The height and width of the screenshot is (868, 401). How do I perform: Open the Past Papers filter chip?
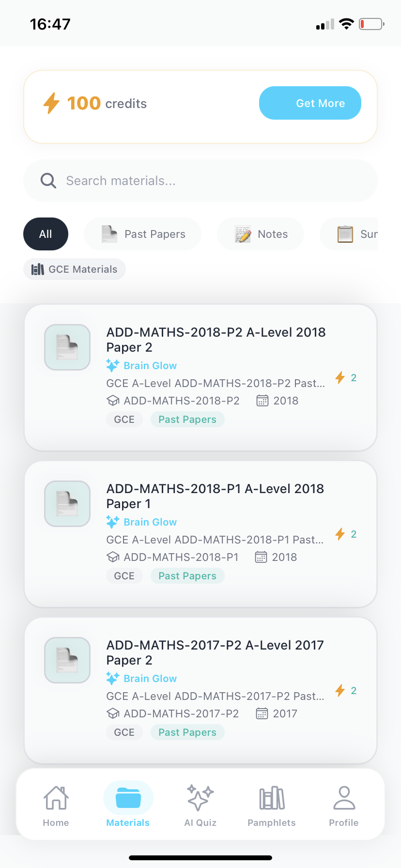[x=142, y=234]
